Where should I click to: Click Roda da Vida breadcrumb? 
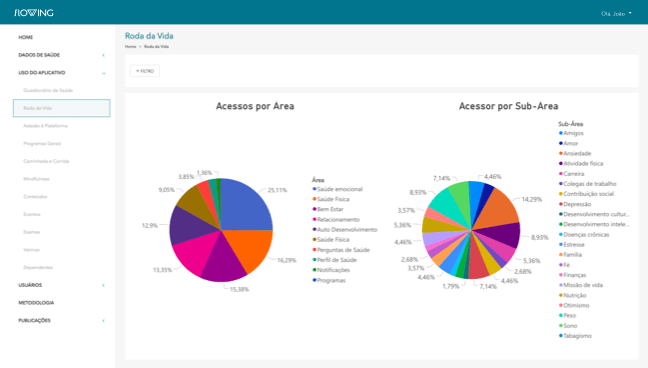point(157,47)
